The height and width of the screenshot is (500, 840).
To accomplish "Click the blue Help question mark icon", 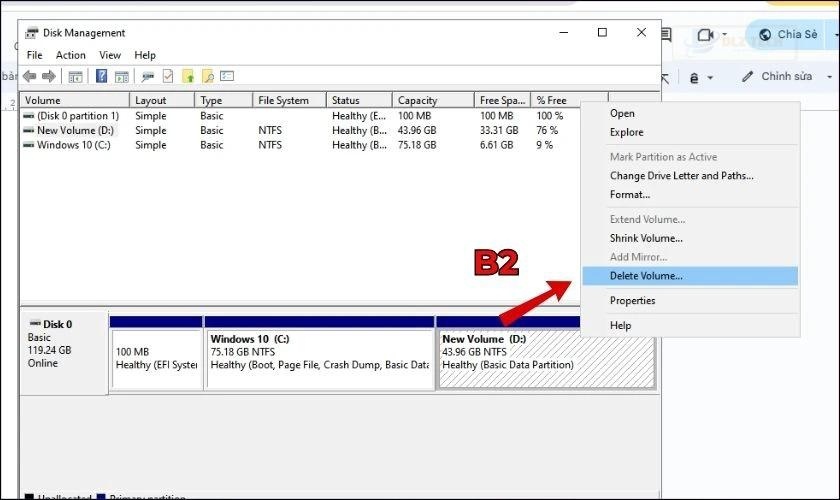I will click(101, 76).
